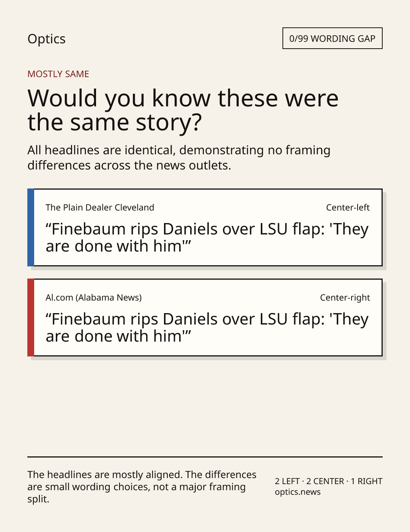Click the main headline 'Would you know these were'
This screenshot has height=532, width=410.
[x=183, y=98]
